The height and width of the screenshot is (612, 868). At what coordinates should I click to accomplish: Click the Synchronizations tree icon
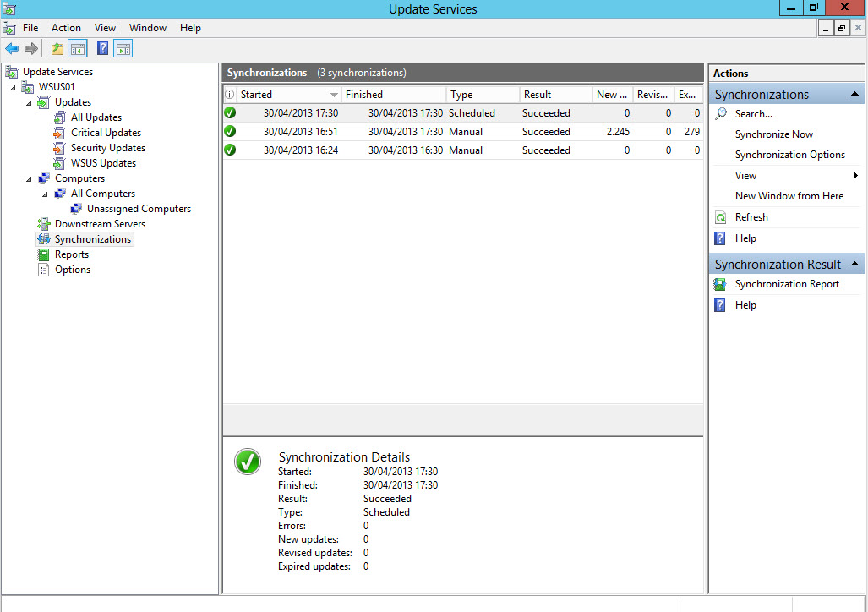(x=43, y=239)
